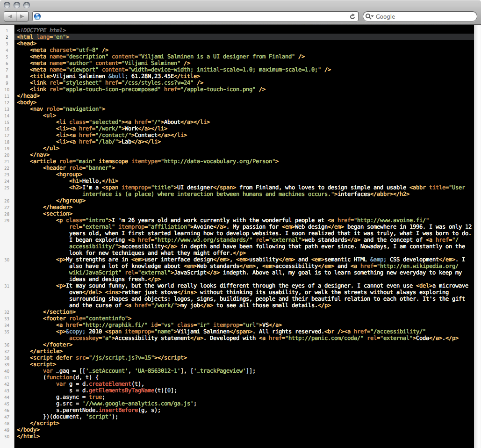The width and height of the screenshot is (481, 448).
Task: Click line number 21 in the gutter
Action: click(x=7, y=161)
